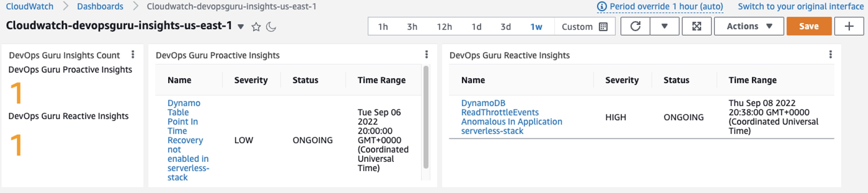868x193 pixels.
Task: Click Proactive Insights Severity column header
Action: 251,80
